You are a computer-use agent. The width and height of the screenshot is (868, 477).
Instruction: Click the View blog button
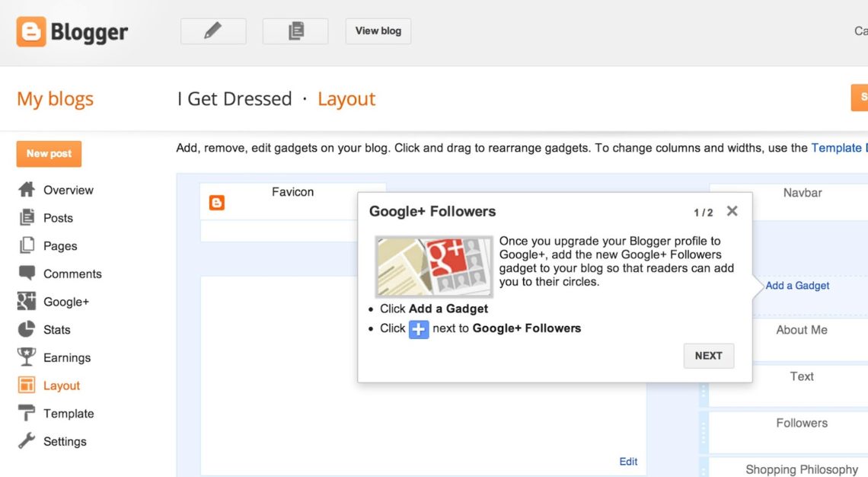point(378,31)
